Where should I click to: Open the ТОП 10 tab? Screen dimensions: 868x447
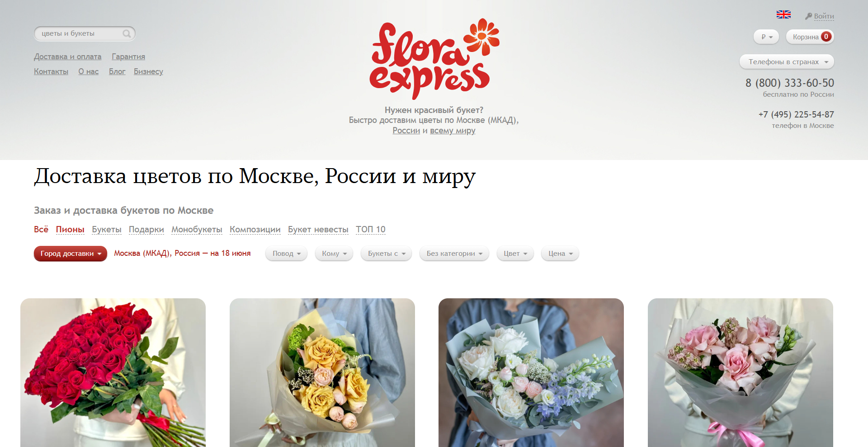(371, 229)
